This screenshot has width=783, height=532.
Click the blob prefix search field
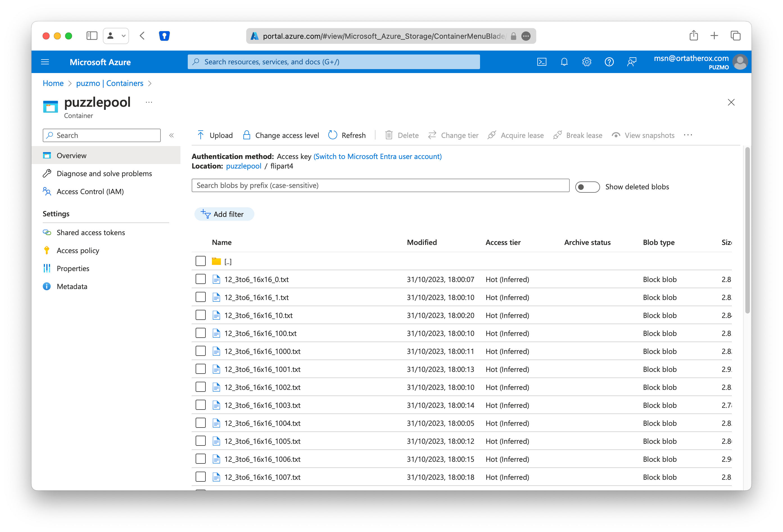click(380, 186)
